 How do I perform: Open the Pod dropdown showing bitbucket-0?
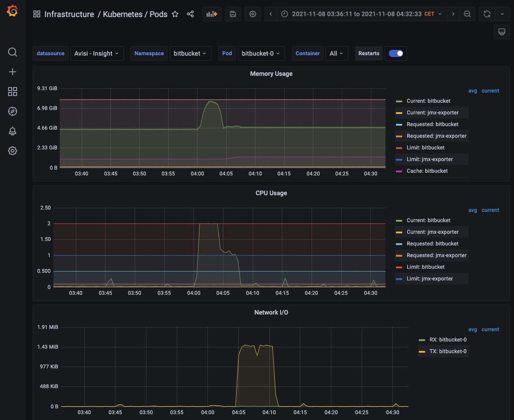(x=261, y=53)
